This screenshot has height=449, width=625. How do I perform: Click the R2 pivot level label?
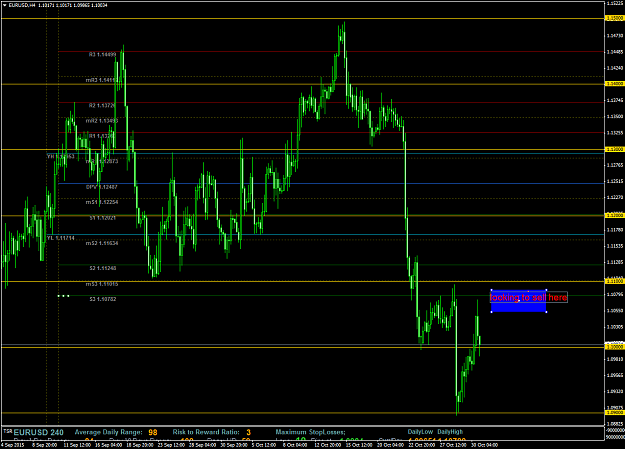click(x=102, y=106)
